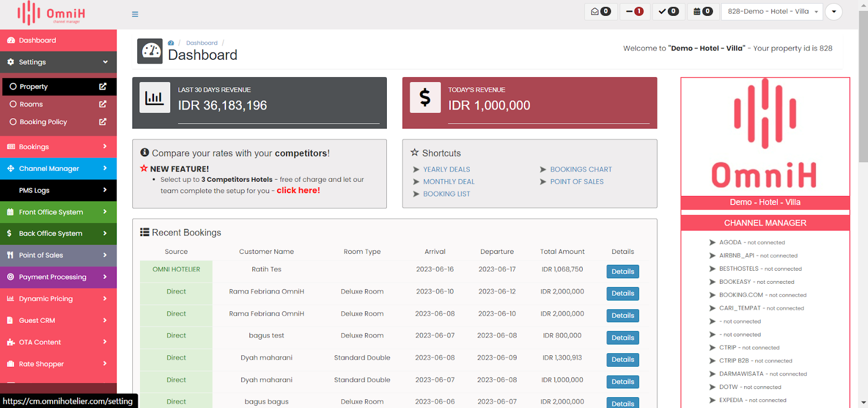The height and width of the screenshot is (408, 868).
Task: Expand the Back Office System menu
Action: pos(58,233)
